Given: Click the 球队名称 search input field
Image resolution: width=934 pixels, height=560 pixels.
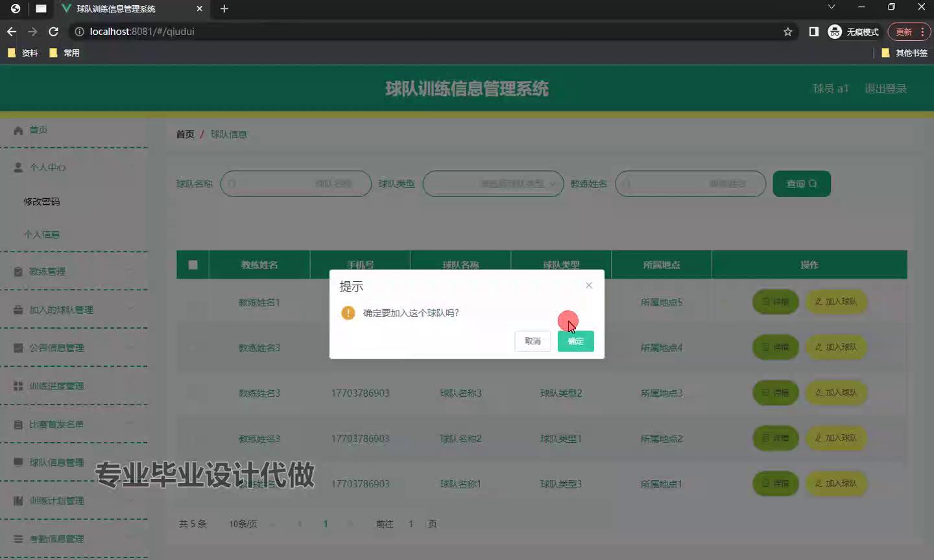Looking at the screenshot, I should (296, 184).
